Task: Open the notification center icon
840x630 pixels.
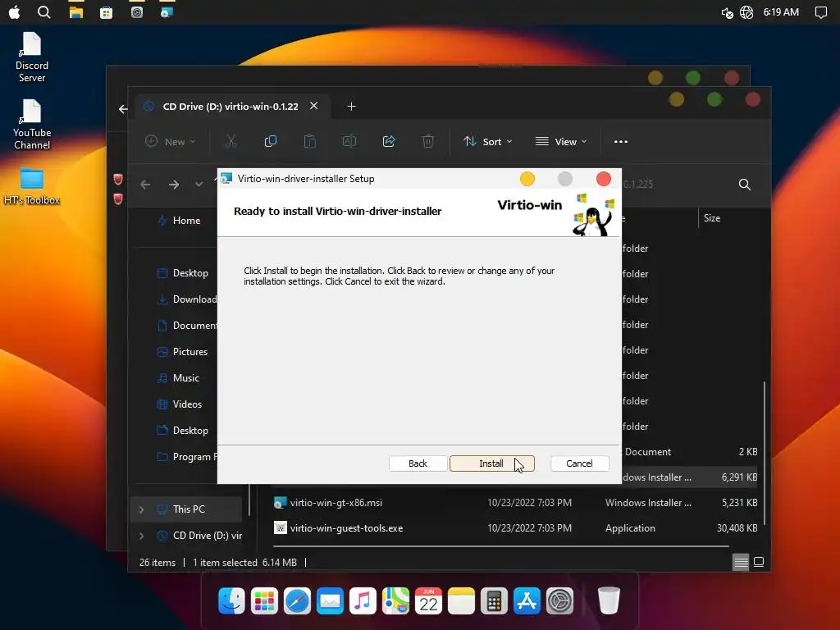Action: pos(820,11)
